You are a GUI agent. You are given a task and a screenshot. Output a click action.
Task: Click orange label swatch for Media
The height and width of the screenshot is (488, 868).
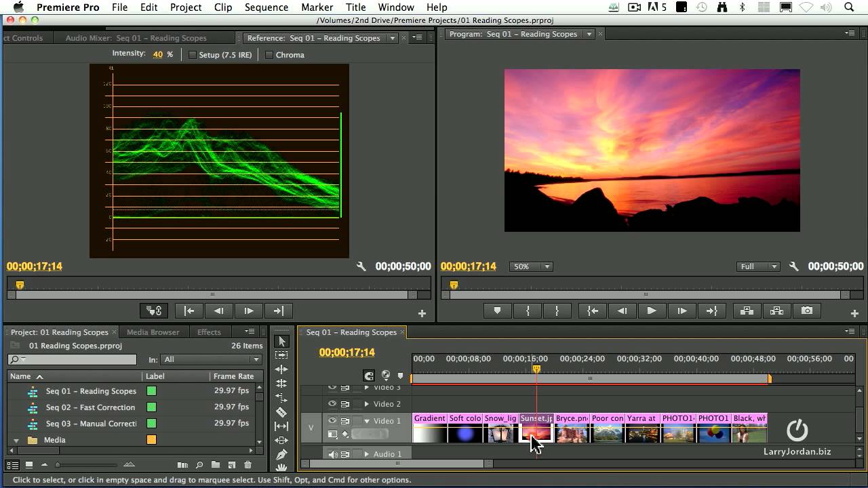151,440
